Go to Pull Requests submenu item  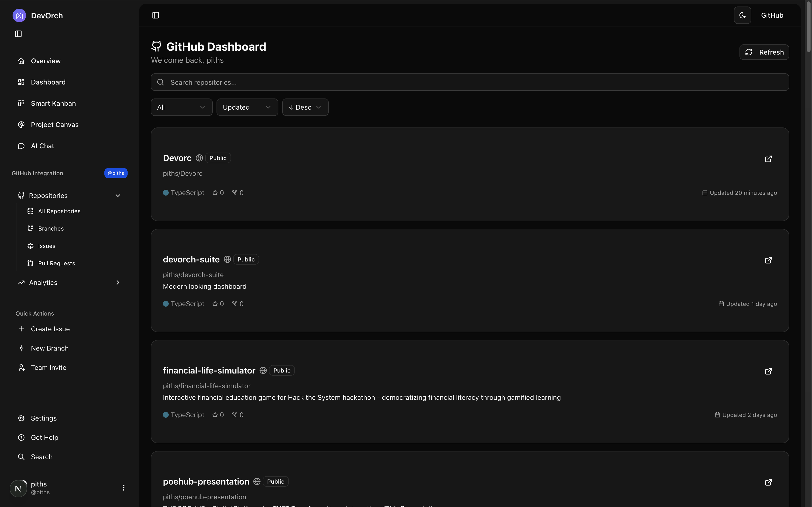(56, 263)
